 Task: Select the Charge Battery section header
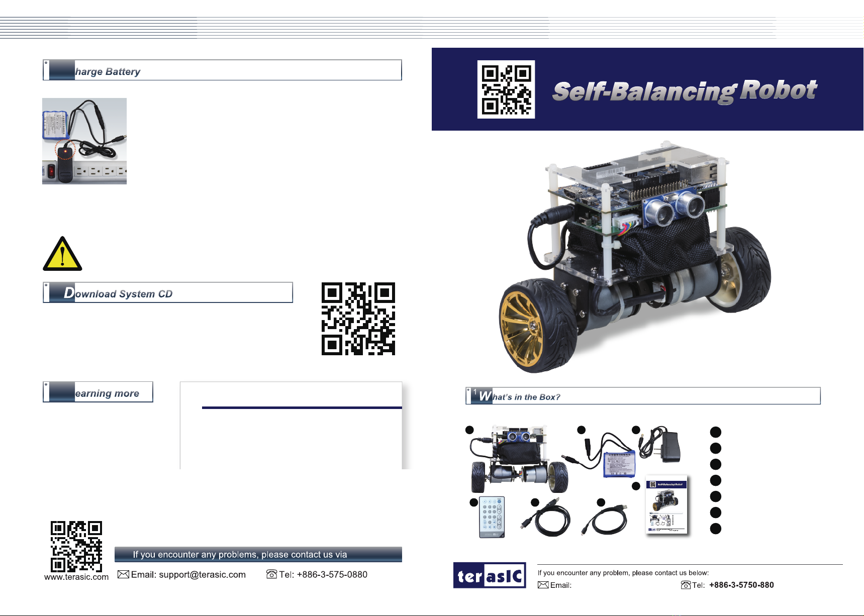click(x=222, y=71)
